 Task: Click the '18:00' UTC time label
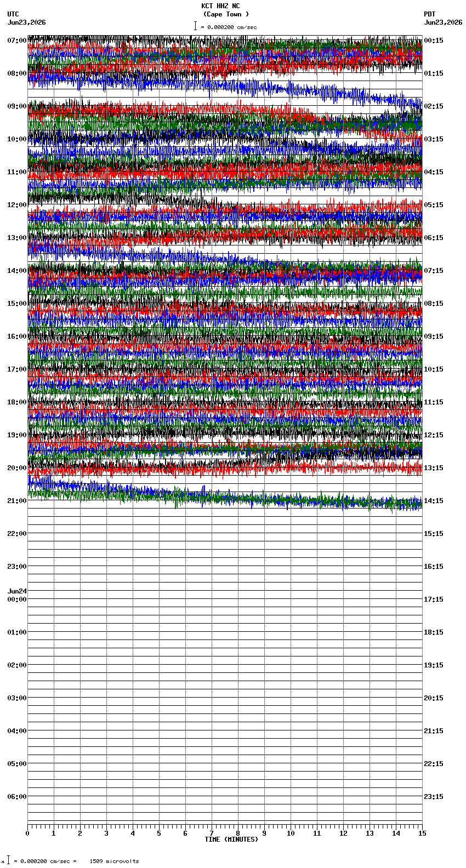16,402
